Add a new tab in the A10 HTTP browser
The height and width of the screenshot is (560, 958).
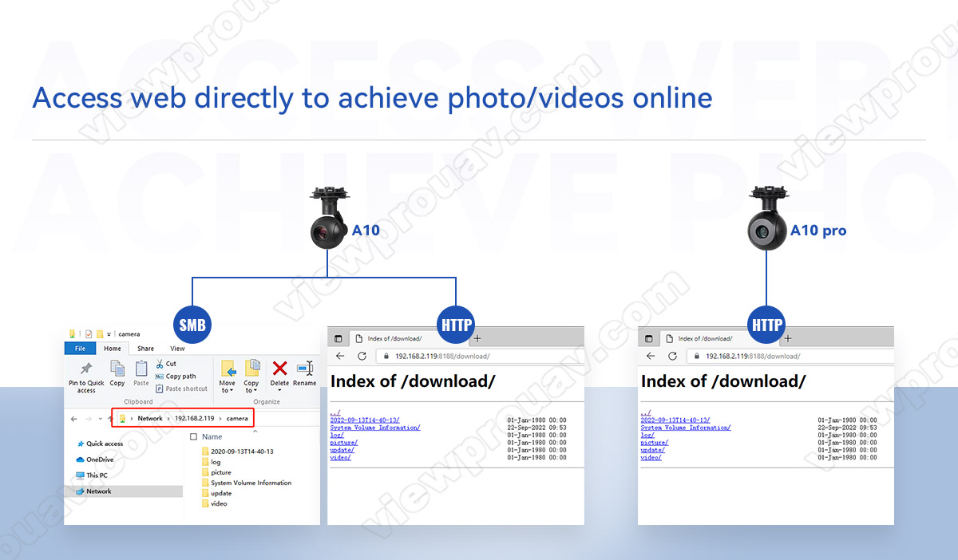[x=478, y=338]
